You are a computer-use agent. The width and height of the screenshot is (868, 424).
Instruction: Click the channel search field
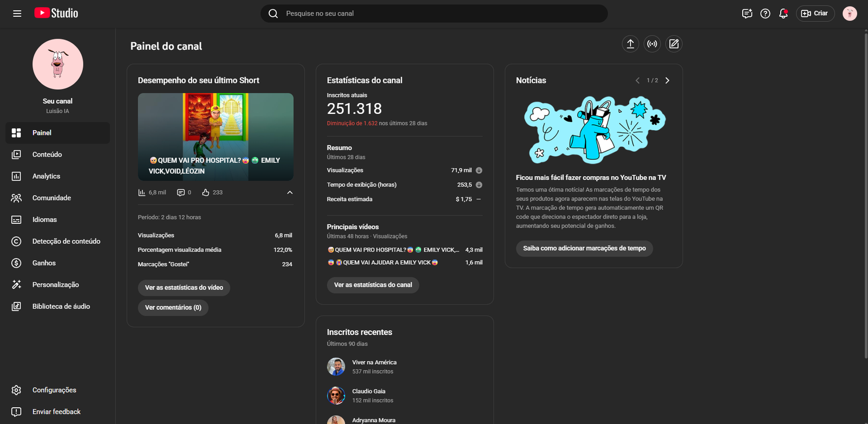click(434, 14)
